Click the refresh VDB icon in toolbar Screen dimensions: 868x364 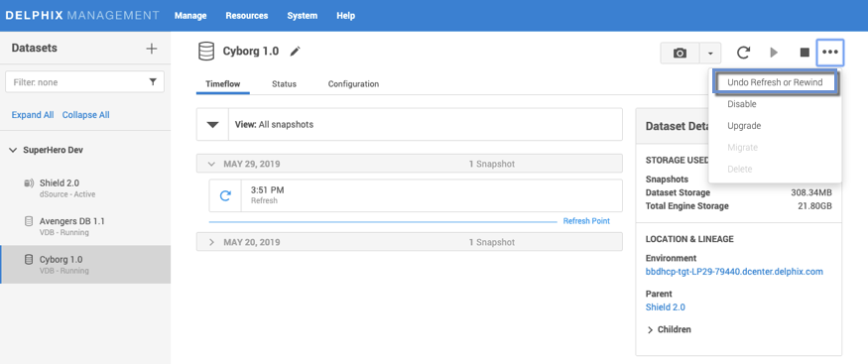(x=743, y=53)
